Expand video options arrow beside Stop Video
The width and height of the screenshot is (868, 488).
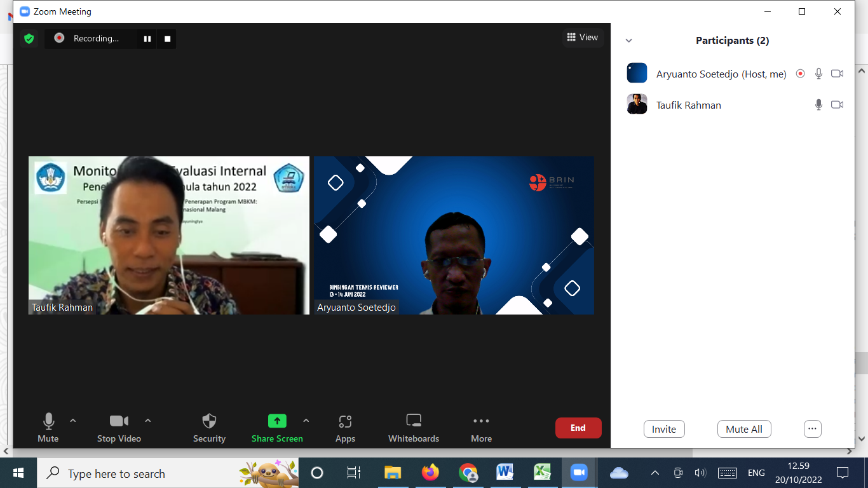point(148,421)
